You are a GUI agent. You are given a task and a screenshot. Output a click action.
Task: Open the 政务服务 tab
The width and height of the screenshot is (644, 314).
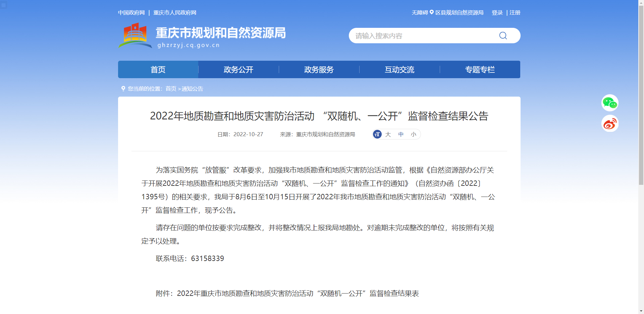[x=319, y=69]
